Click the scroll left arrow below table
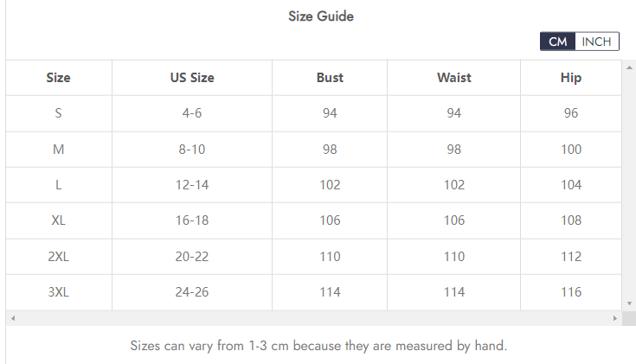This screenshot has height=364, width=636. [13, 318]
